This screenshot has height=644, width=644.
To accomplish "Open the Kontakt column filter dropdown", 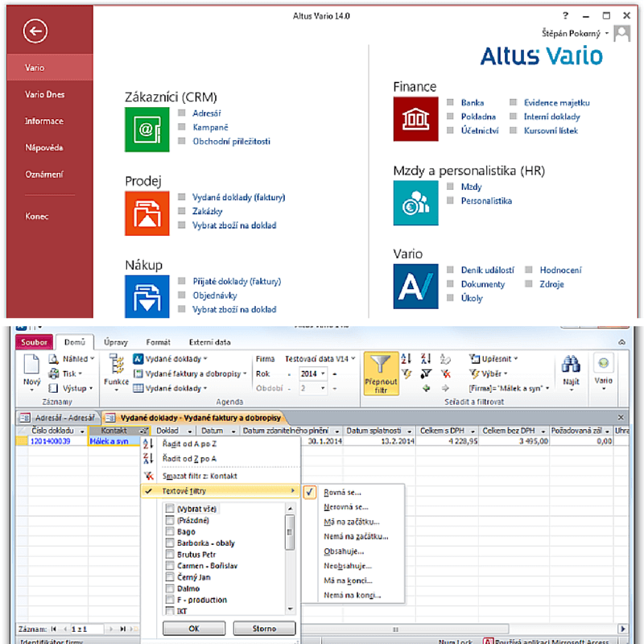I will pyautogui.click(x=143, y=431).
